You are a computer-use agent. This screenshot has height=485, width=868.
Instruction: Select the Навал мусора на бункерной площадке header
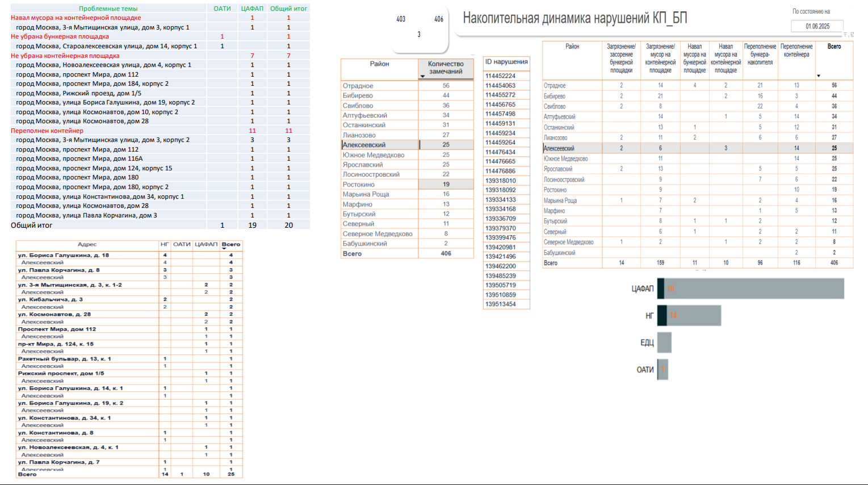click(694, 58)
